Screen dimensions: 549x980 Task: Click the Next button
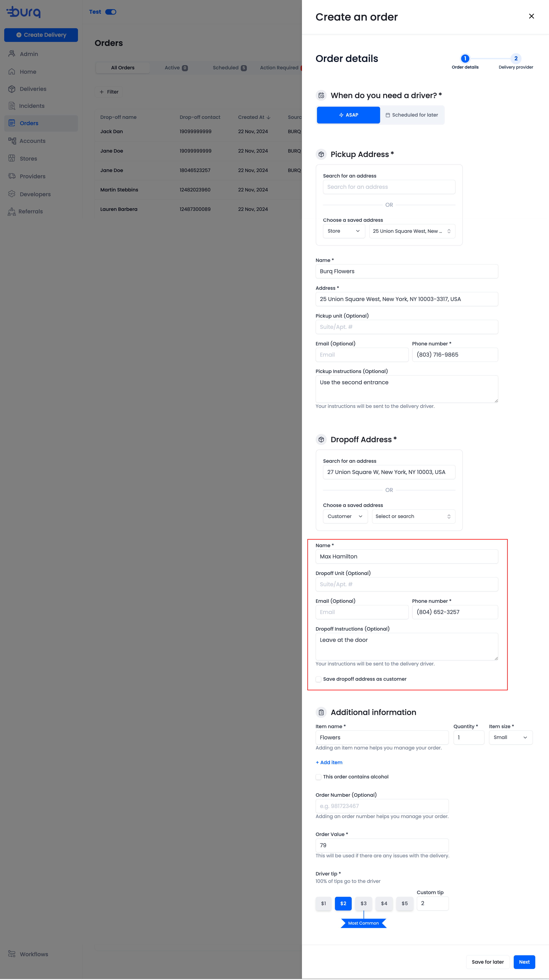[x=524, y=962]
